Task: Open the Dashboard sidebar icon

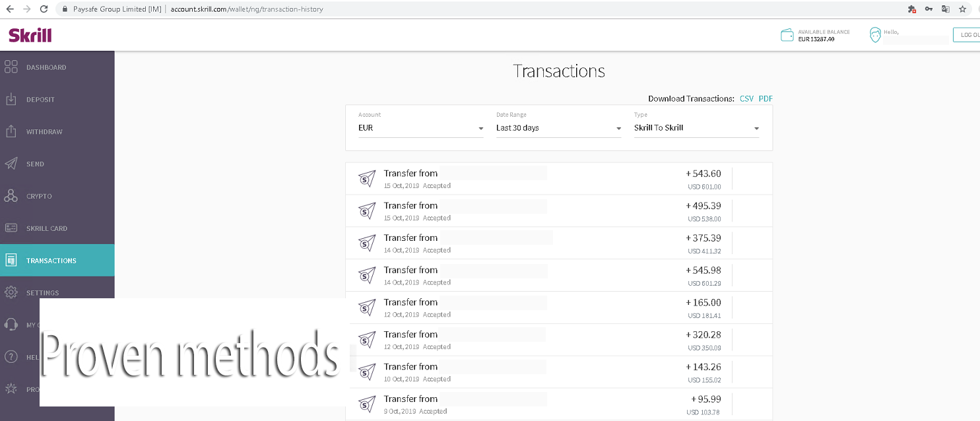Action: (11, 67)
